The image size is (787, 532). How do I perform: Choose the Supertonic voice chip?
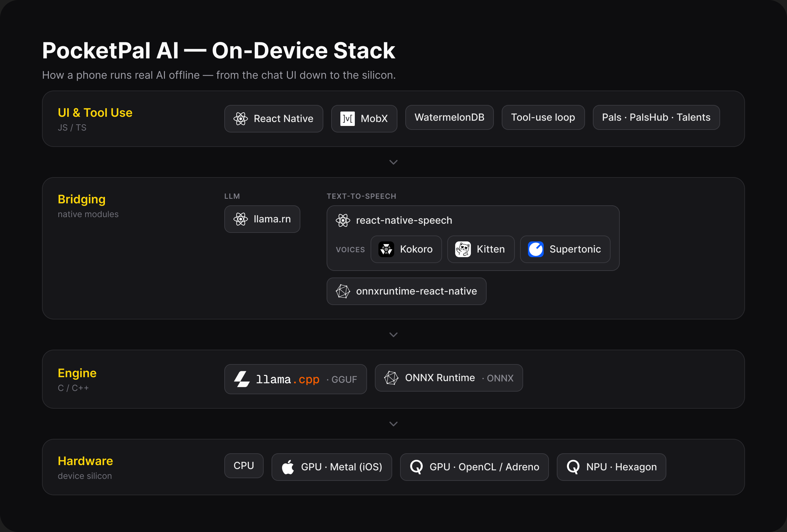coord(565,249)
